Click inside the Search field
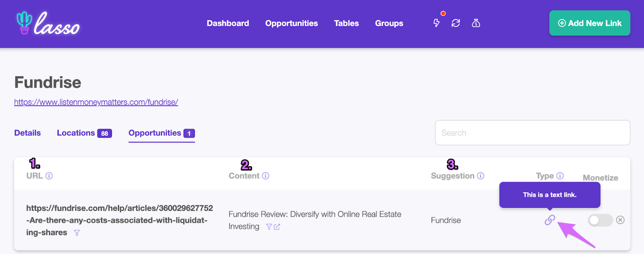 click(533, 133)
